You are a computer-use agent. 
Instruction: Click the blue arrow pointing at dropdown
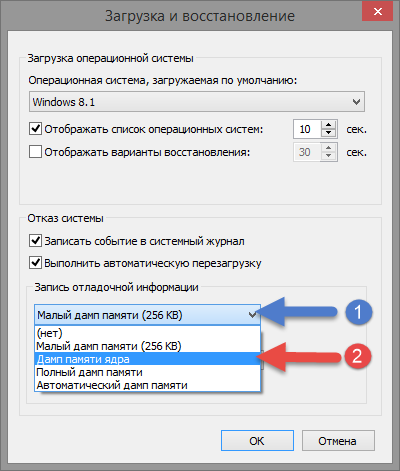[298, 311]
